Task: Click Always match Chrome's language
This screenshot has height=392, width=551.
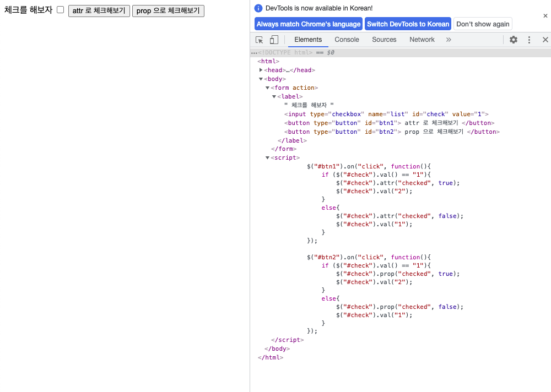Action: [x=309, y=24]
